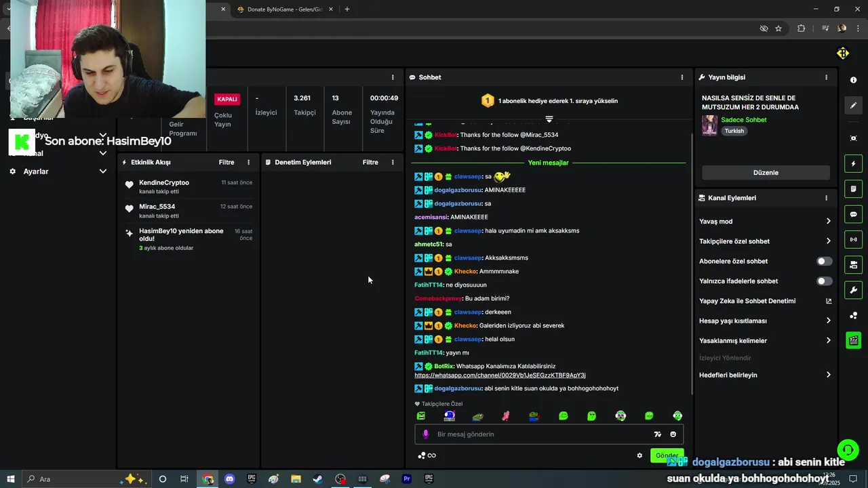Screen dimensions: 868x488
Task: Select the Turkish language tag
Action: coord(734,131)
